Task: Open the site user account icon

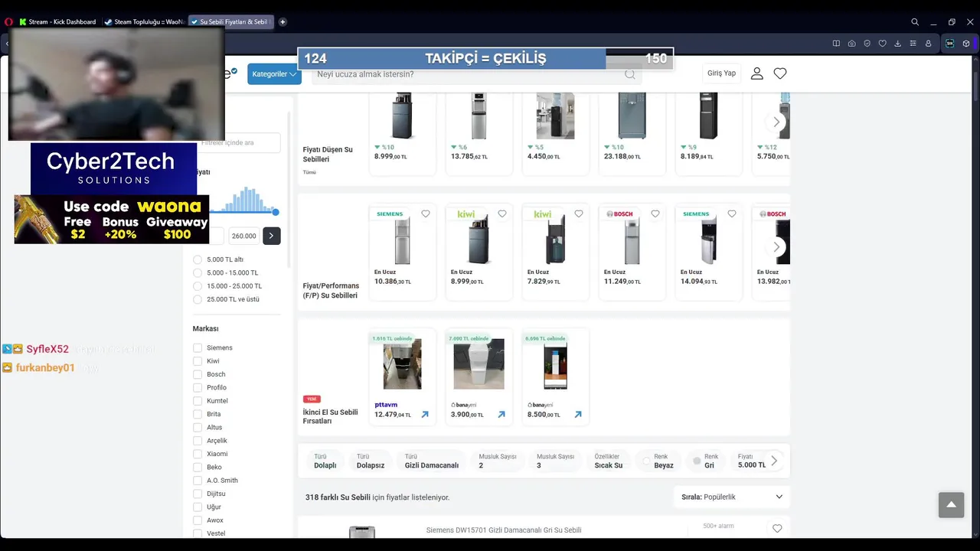Action: (x=756, y=73)
